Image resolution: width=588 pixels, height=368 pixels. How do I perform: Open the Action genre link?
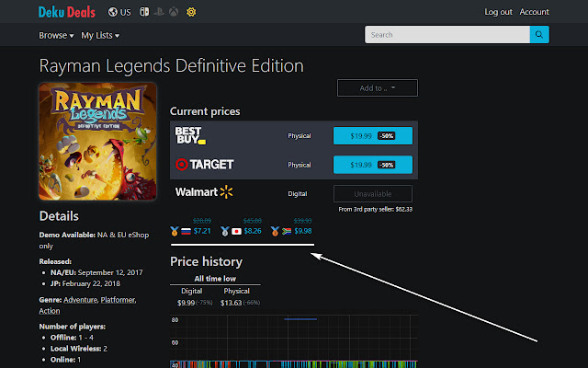pos(50,311)
